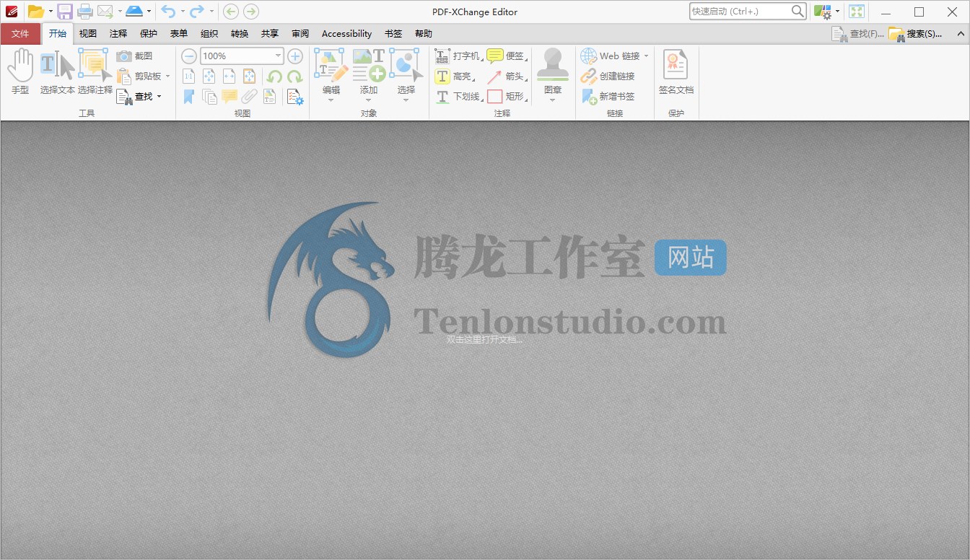970x560 pixels.
Task: Toggle the Content pane icon
Action: pos(270,96)
